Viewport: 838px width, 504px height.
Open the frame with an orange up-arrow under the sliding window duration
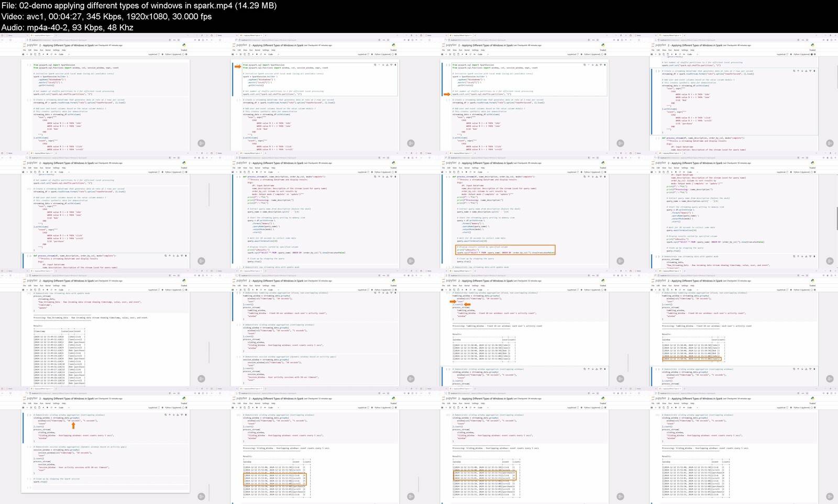[x=105, y=445]
